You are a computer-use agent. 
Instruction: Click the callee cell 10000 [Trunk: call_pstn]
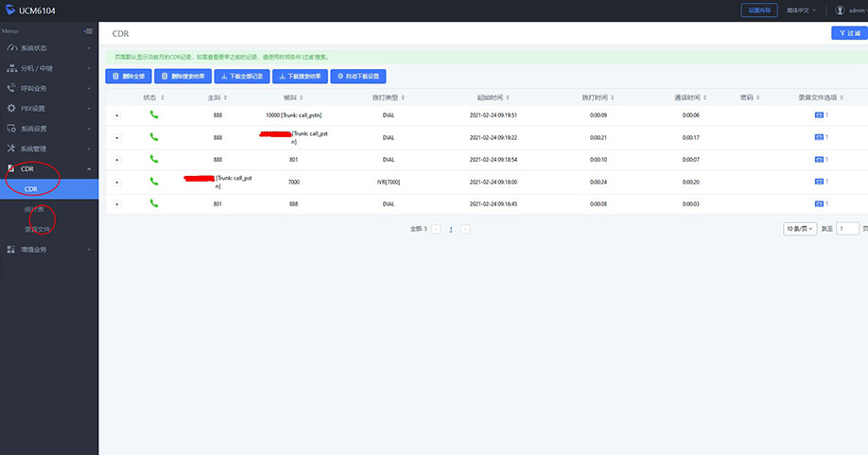(293, 115)
